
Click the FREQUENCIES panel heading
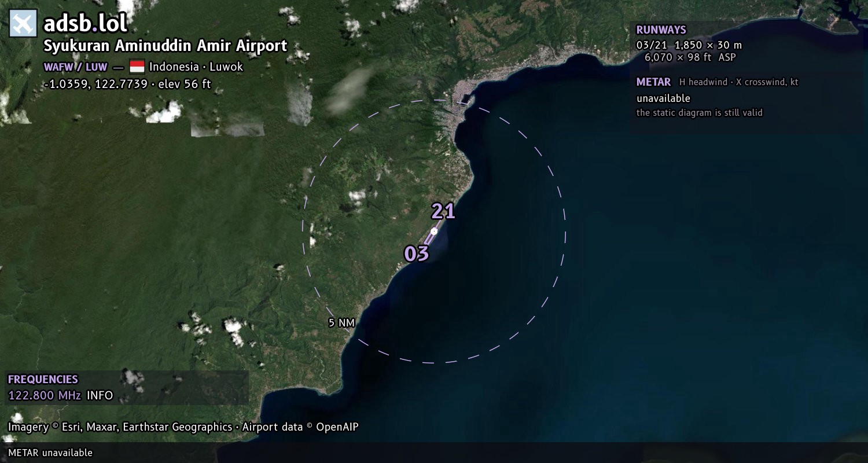click(x=43, y=380)
